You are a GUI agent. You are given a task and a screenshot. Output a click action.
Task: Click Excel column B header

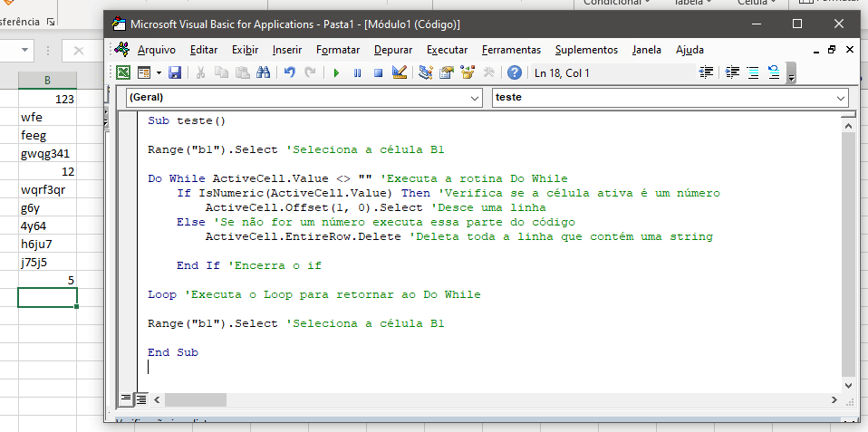point(47,81)
